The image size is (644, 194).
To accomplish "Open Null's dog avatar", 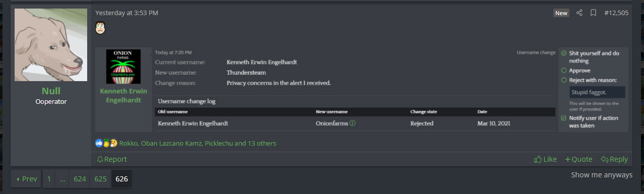I will tap(51, 45).
